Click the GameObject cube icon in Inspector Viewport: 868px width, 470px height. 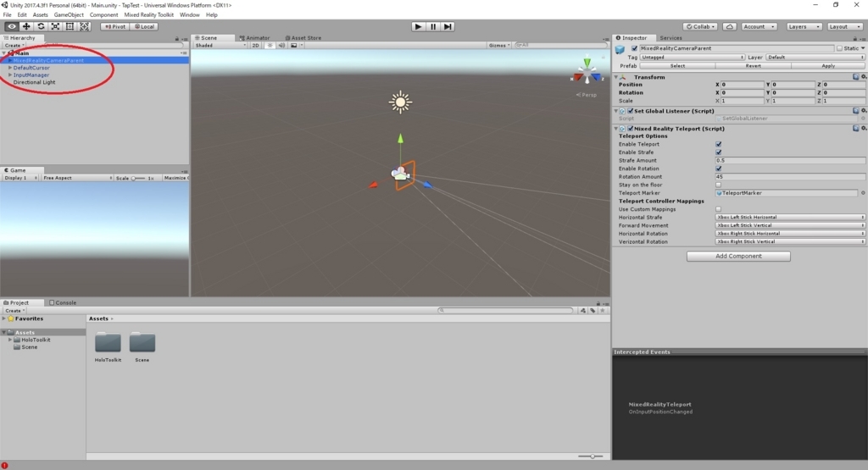[620, 50]
